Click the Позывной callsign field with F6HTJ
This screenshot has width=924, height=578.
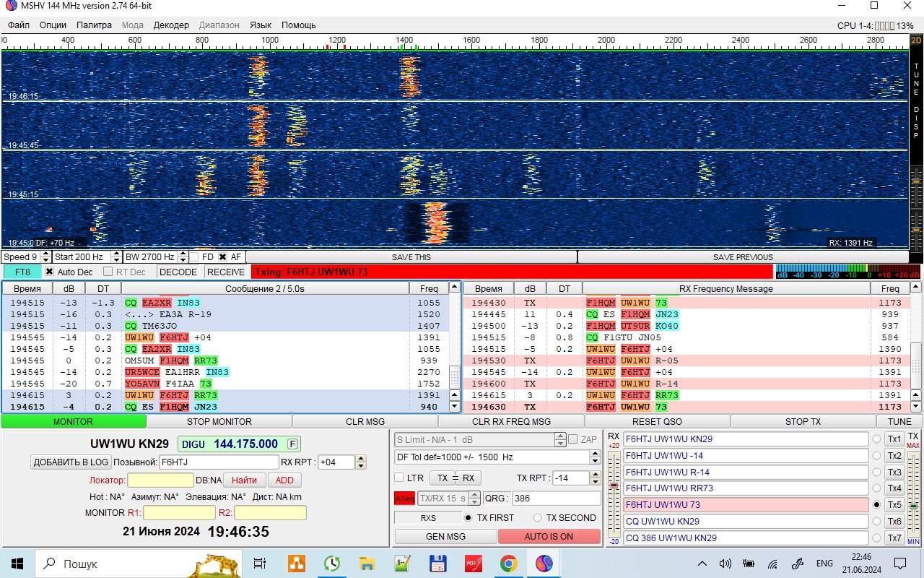tap(218, 462)
